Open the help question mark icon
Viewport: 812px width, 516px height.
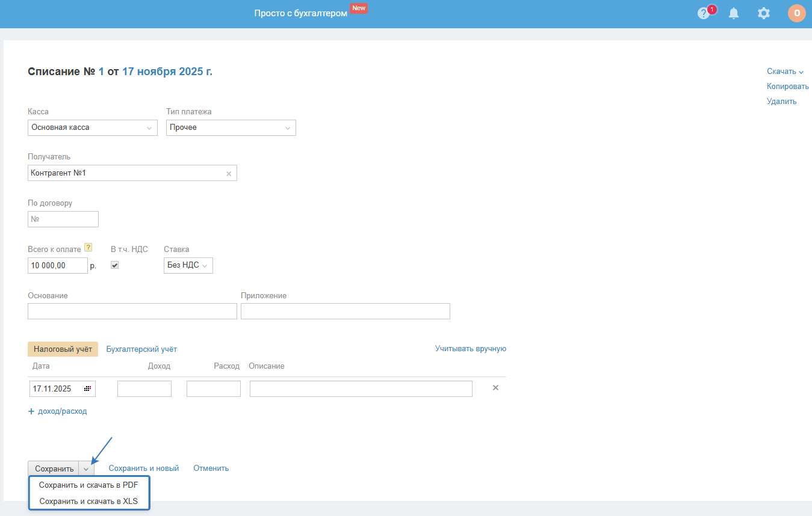[x=703, y=13]
